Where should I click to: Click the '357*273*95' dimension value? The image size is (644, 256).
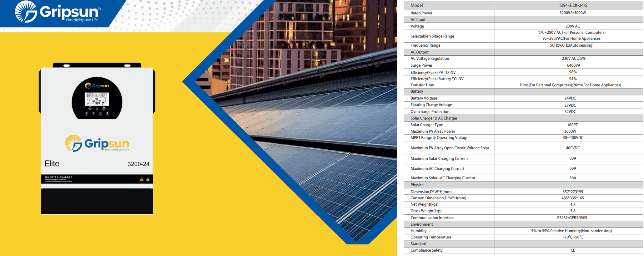573,192
